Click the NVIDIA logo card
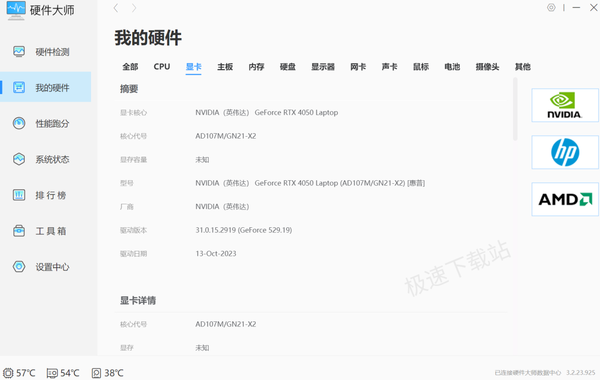 click(x=565, y=105)
